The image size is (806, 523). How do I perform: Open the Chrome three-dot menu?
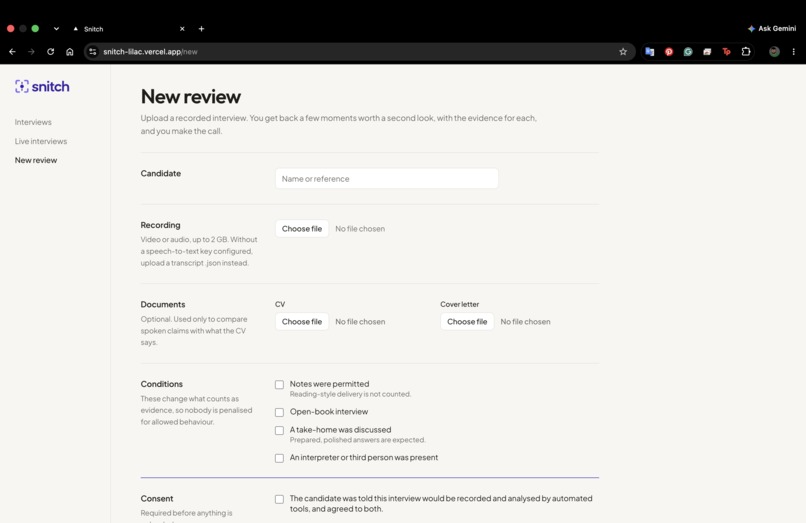point(794,51)
